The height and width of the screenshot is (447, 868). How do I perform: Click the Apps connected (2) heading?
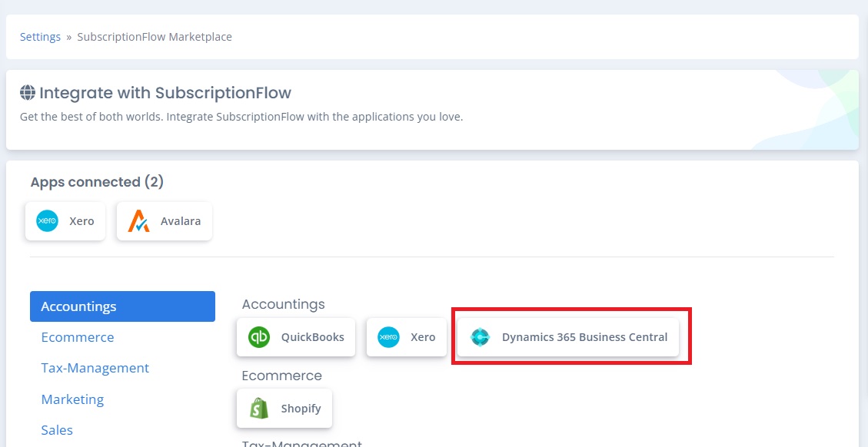97,182
